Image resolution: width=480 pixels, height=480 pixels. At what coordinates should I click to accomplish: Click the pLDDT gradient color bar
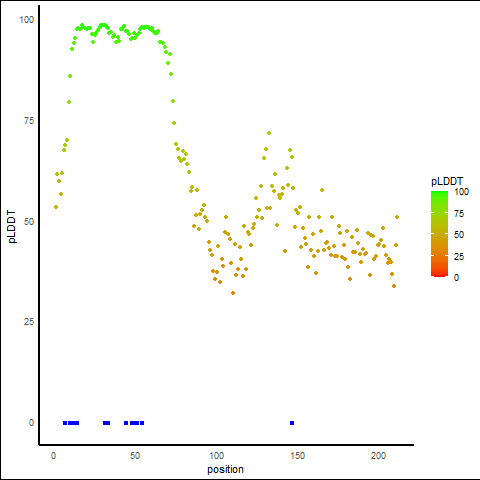(x=439, y=234)
